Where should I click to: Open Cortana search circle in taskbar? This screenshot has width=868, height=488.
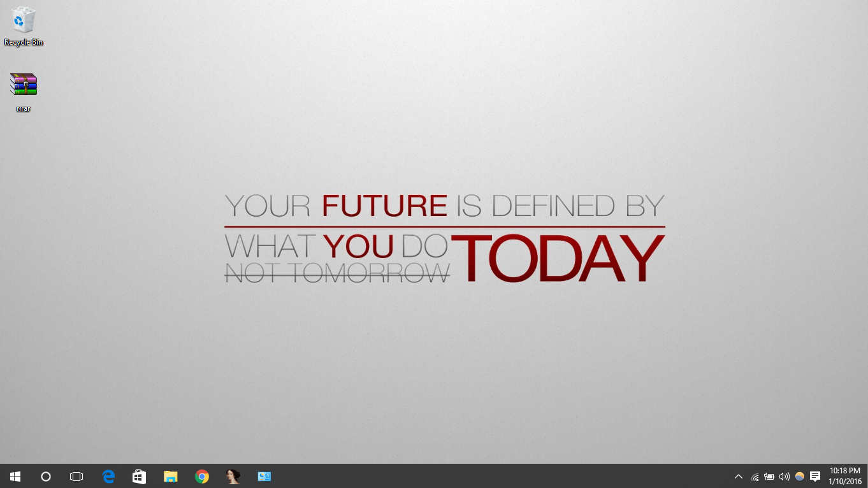pyautogui.click(x=46, y=476)
